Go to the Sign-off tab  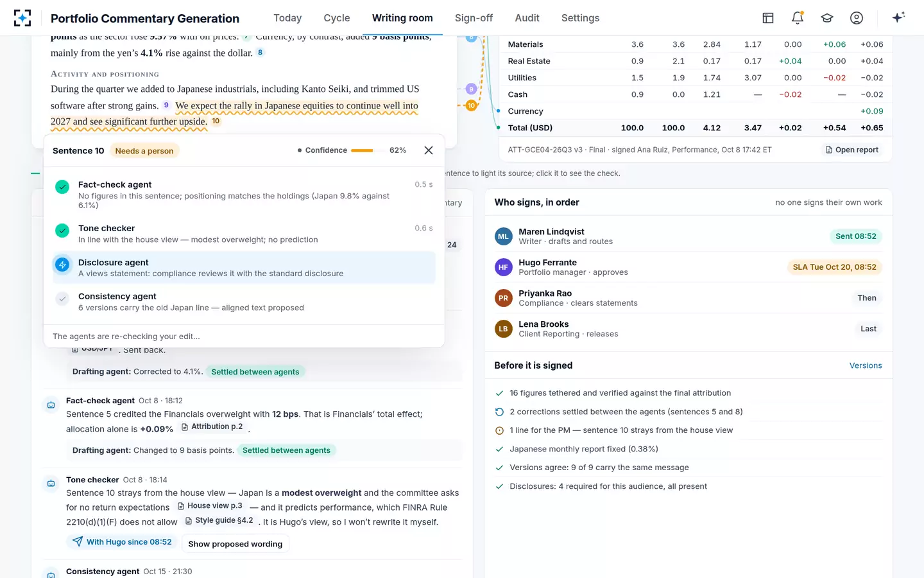click(474, 18)
